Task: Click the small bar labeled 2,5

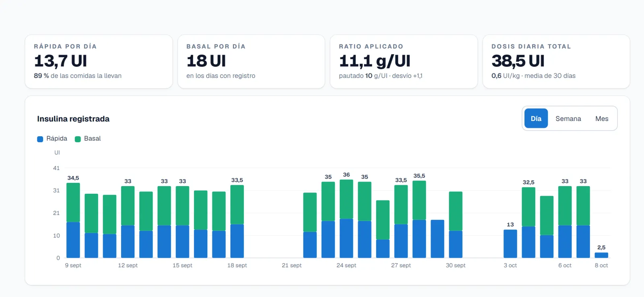Action: [601, 255]
